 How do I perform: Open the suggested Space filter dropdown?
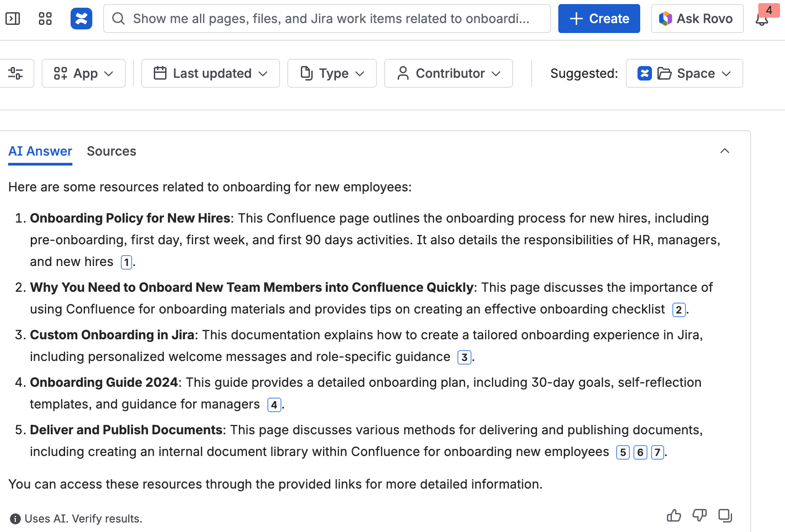click(684, 73)
